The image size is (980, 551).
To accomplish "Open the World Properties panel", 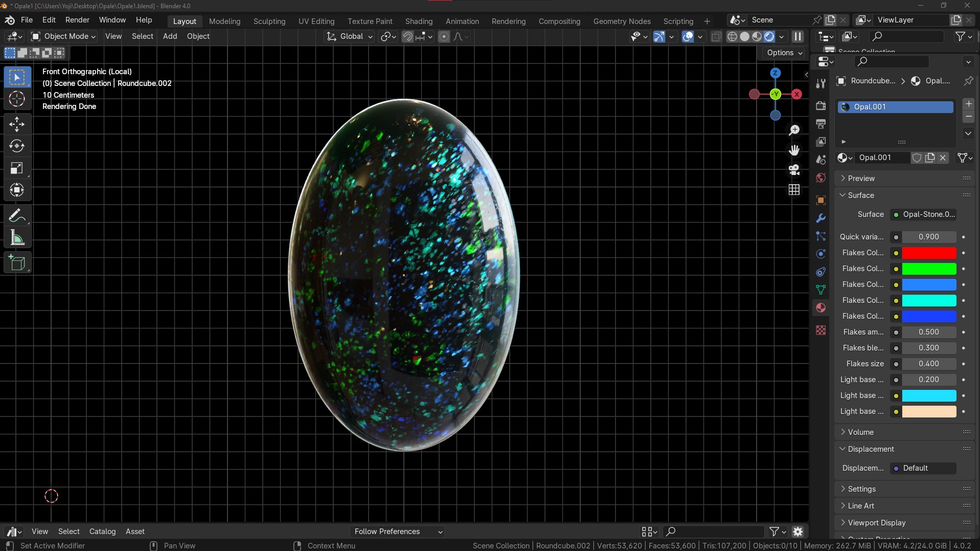I will (821, 178).
